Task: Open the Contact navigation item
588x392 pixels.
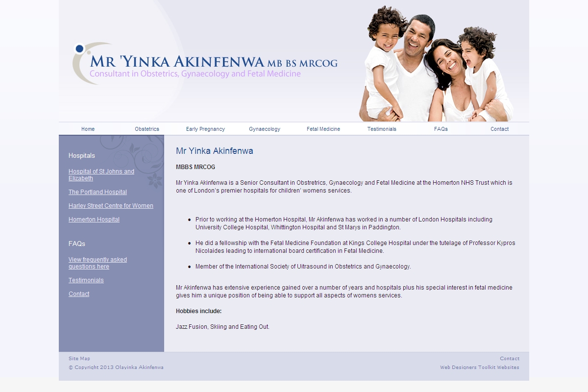Action: (499, 129)
